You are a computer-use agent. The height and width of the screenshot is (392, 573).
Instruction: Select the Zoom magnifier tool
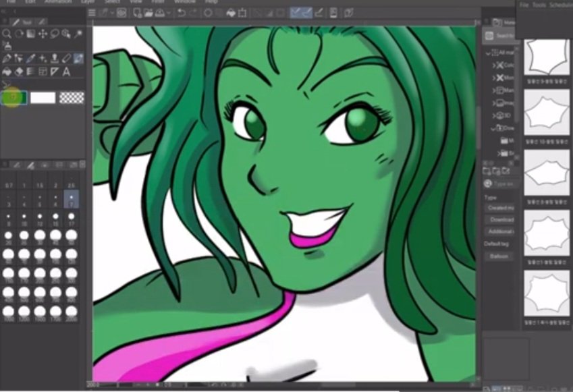click(7, 34)
